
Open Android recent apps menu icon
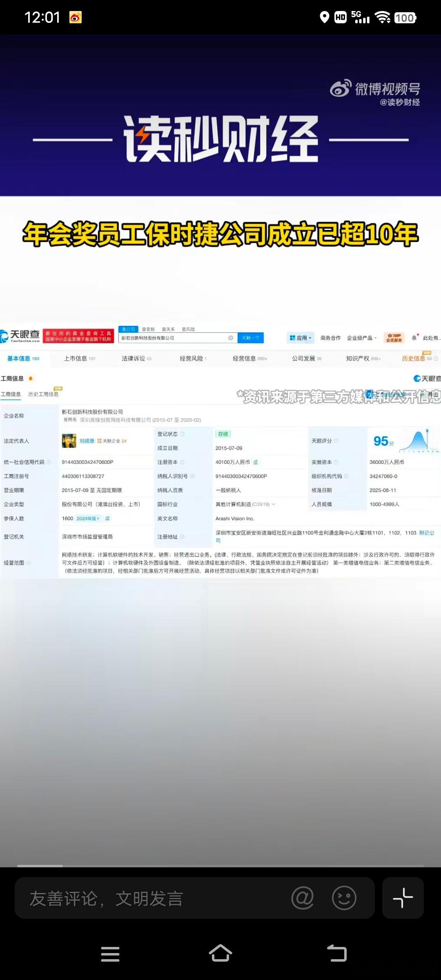coord(110,954)
